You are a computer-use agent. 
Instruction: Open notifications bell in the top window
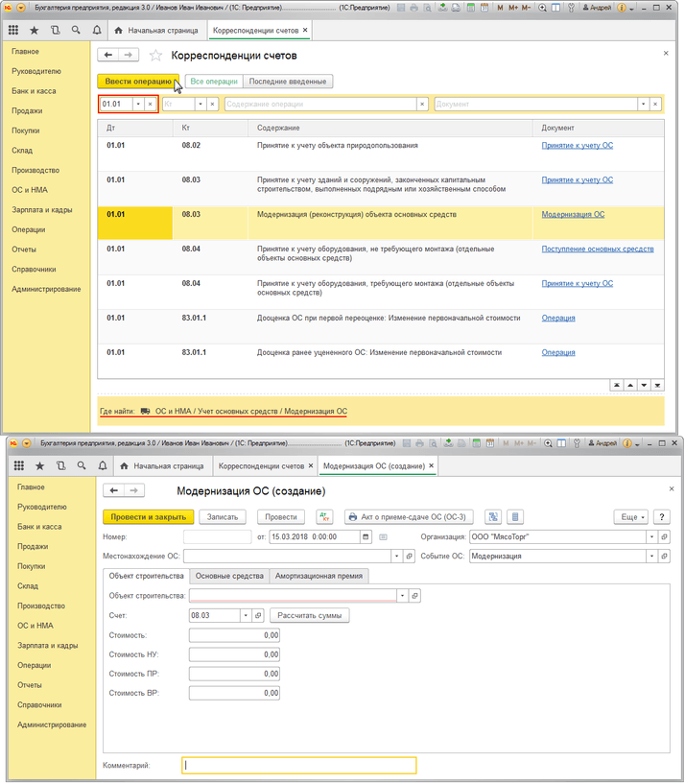pyautogui.click(x=98, y=30)
